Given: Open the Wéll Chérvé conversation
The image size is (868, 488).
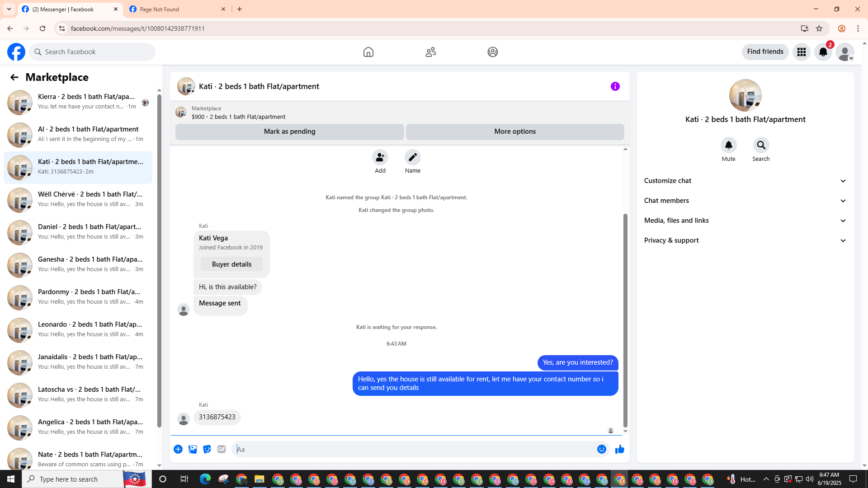Looking at the screenshot, I should pyautogui.click(x=78, y=200).
